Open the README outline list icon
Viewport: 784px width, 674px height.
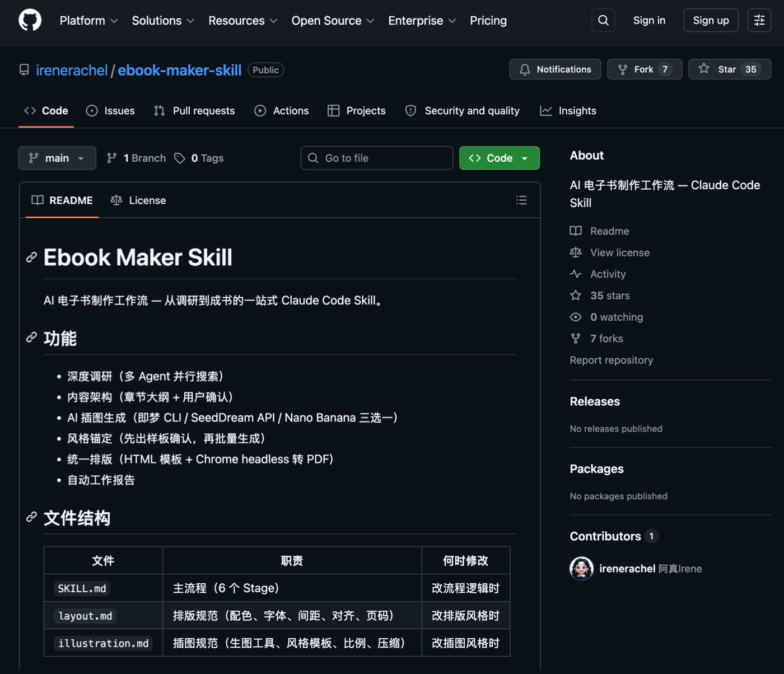coord(521,200)
